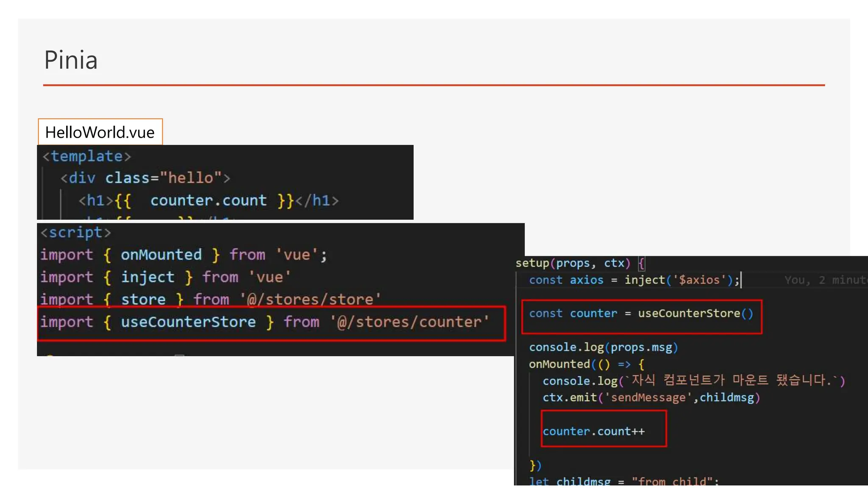Click the Pinia slide title
The height and width of the screenshot is (488, 868).
tap(71, 60)
